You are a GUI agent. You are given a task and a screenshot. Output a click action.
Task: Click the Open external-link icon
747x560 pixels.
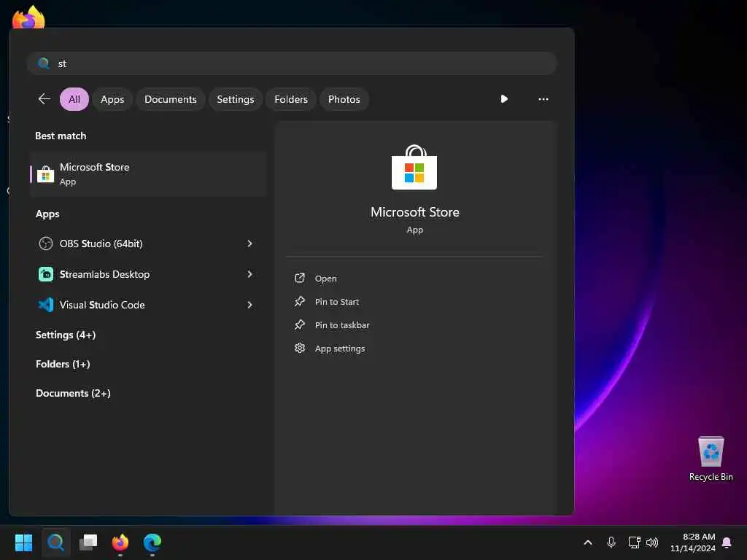(300, 278)
